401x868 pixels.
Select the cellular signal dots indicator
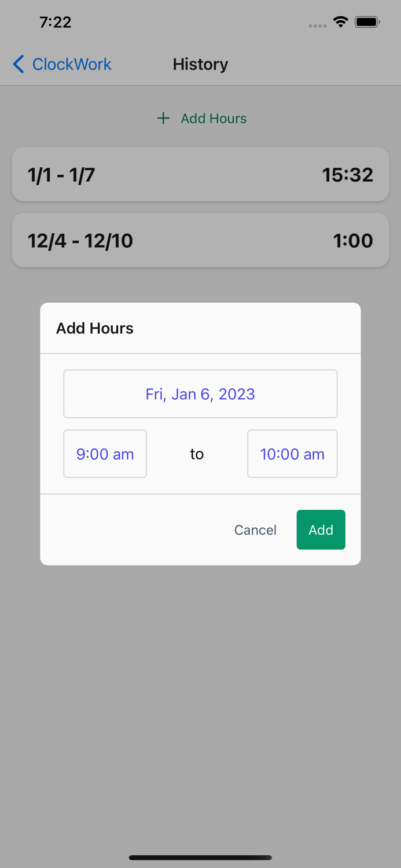point(318,25)
